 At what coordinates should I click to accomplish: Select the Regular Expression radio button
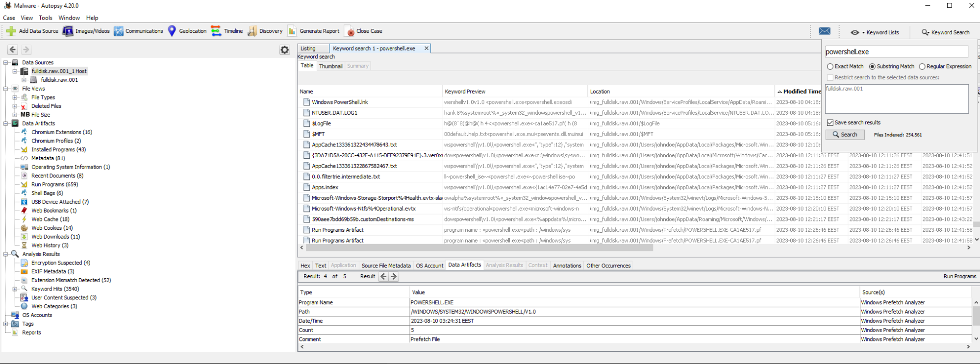pos(922,67)
